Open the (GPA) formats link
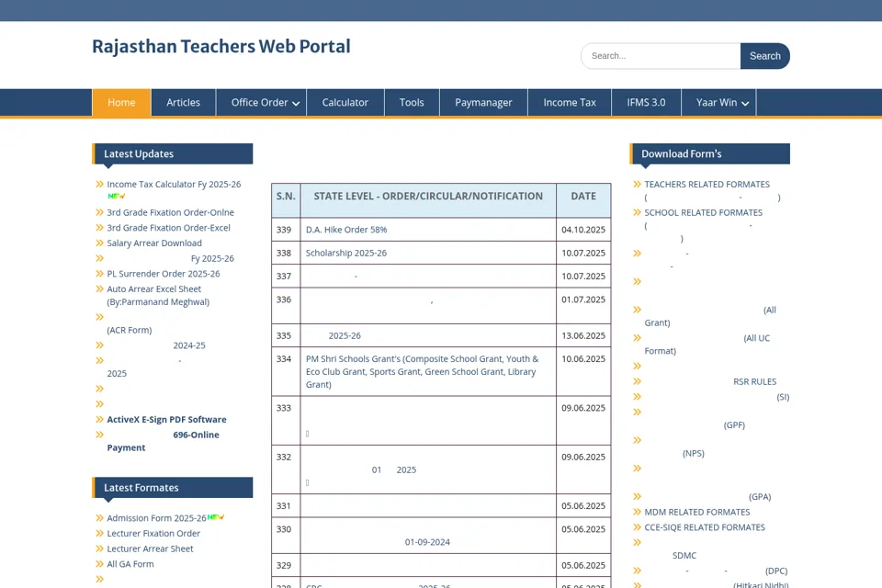Screen dimensions: 882x588 coord(760,496)
